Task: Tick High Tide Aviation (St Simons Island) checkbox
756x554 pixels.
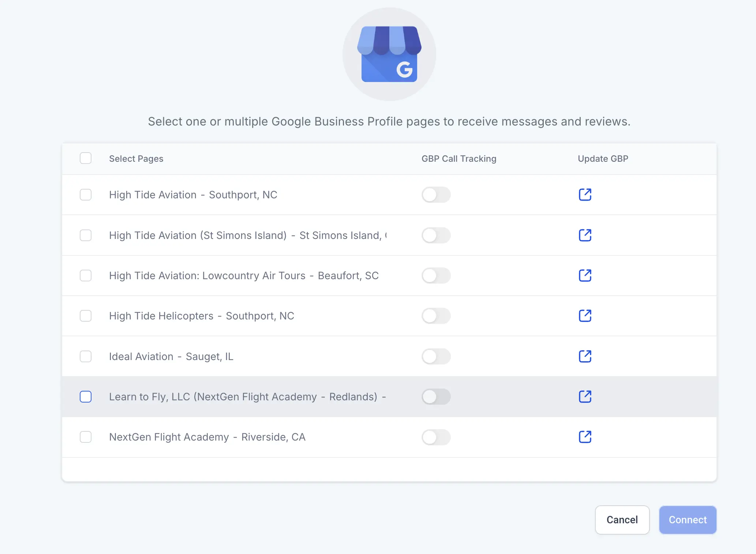Action: [x=86, y=235]
